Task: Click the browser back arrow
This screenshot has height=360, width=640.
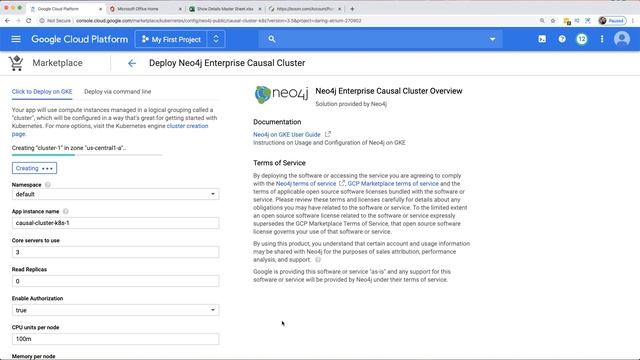Action: 7,20
